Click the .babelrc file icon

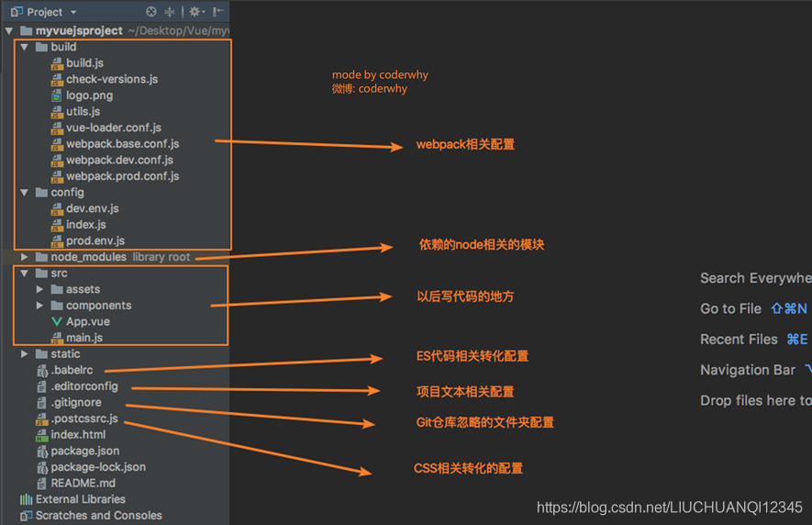coord(42,371)
